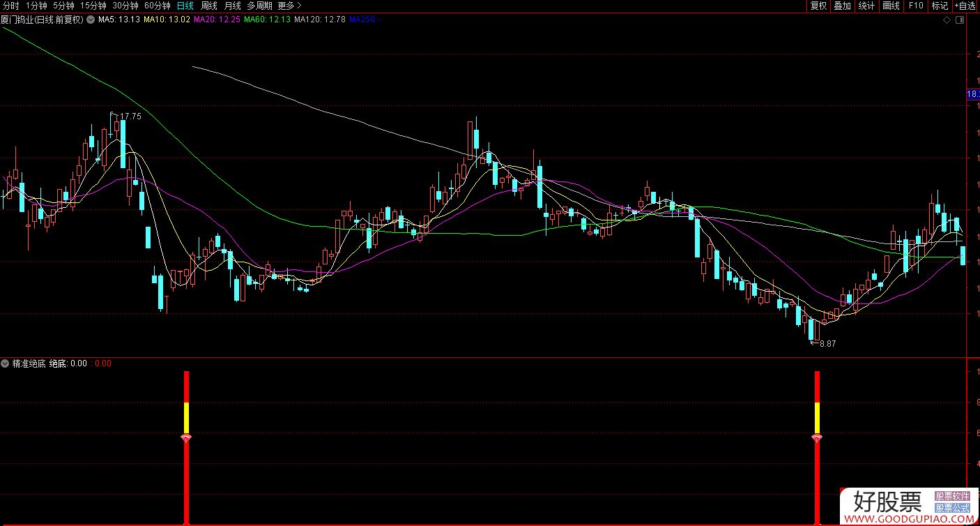Select the 60分钟 period tab

coord(158,6)
